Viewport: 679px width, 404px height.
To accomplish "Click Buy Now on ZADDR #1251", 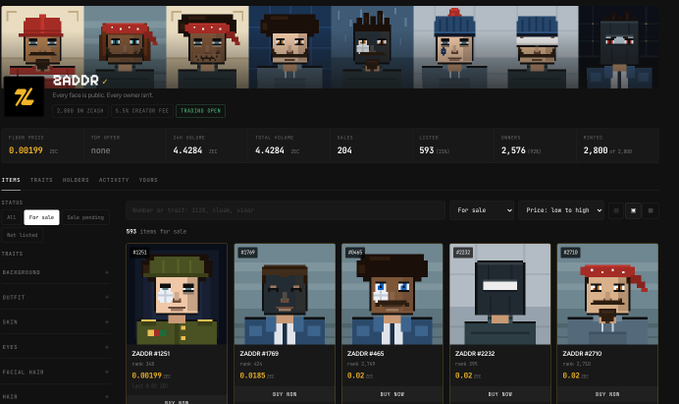I will 177,401.
